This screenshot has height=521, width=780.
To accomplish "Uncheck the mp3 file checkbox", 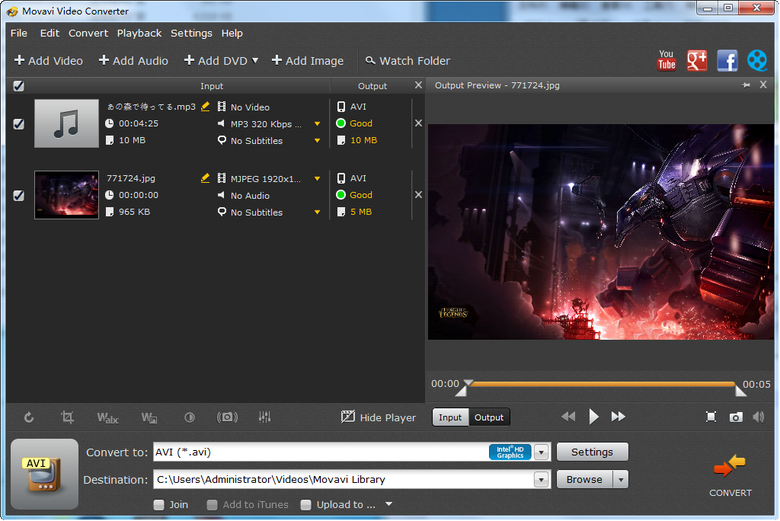I will 18,124.
